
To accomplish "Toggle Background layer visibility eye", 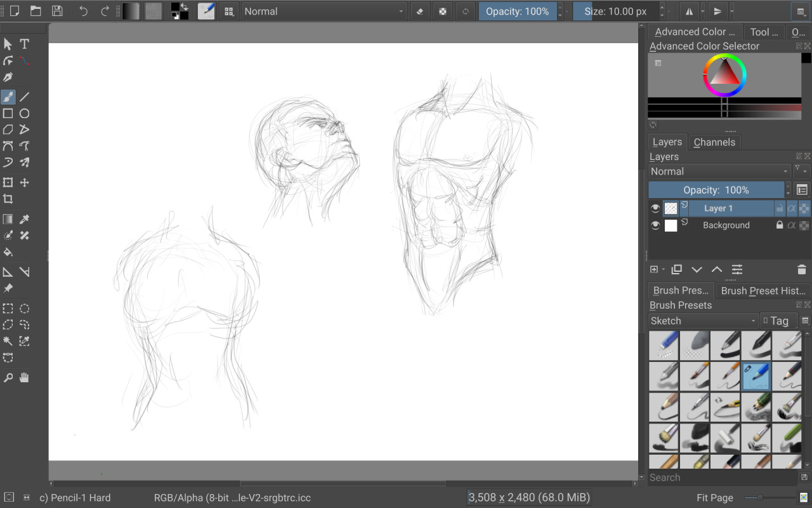I will click(655, 225).
